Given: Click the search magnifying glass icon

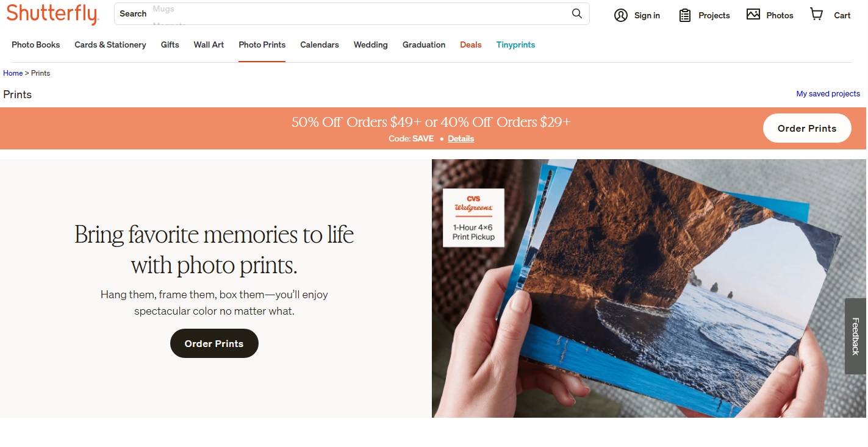Looking at the screenshot, I should (x=576, y=14).
